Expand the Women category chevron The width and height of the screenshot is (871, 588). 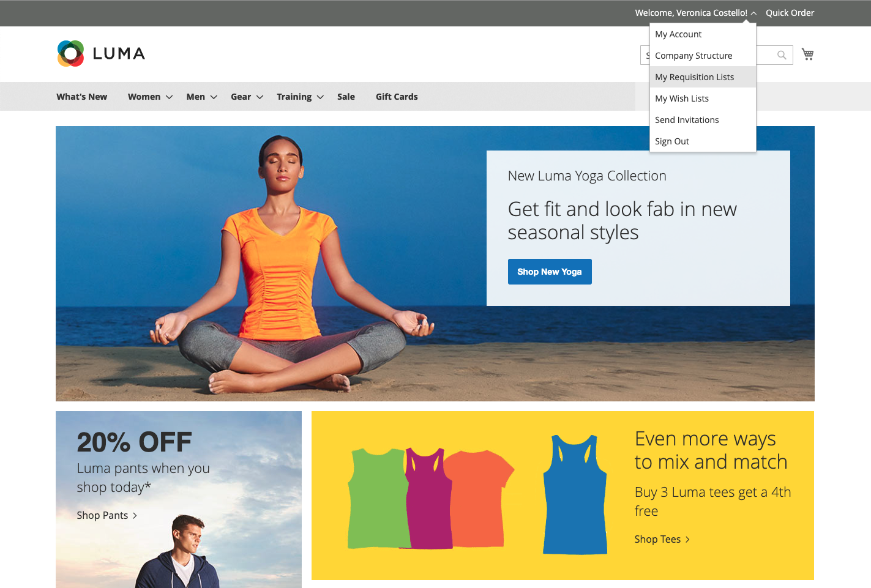point(170,97)
